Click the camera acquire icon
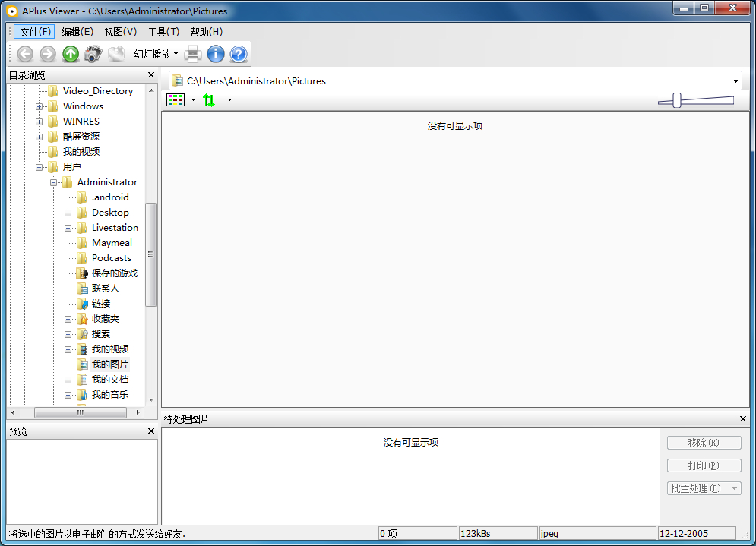756x546 pixels. pyautogui.click(x=93, y=54)
